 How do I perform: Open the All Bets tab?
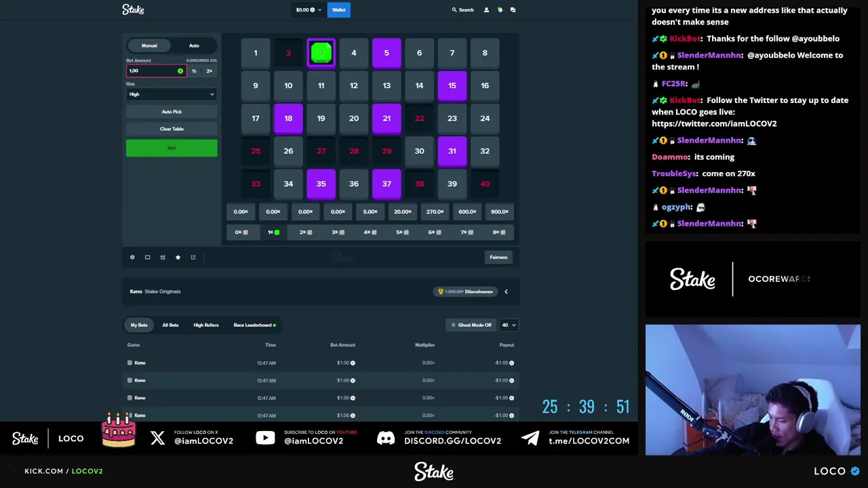pyautogui.click(x=170, y=325)
